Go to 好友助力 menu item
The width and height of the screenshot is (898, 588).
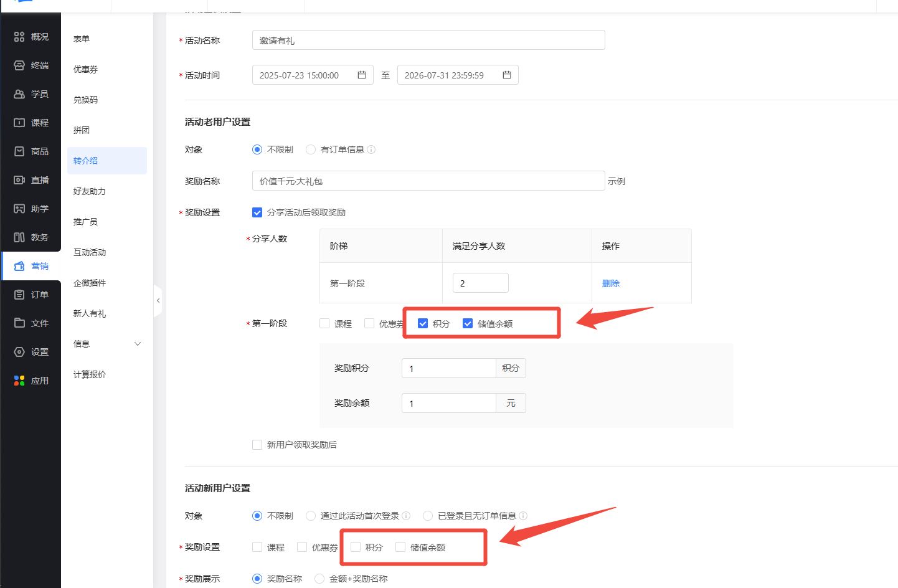(90, 191)
